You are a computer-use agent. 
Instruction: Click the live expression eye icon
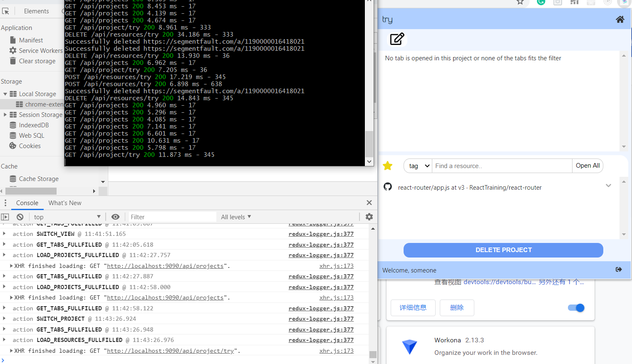pyautogui.click(x=115, y=217)
